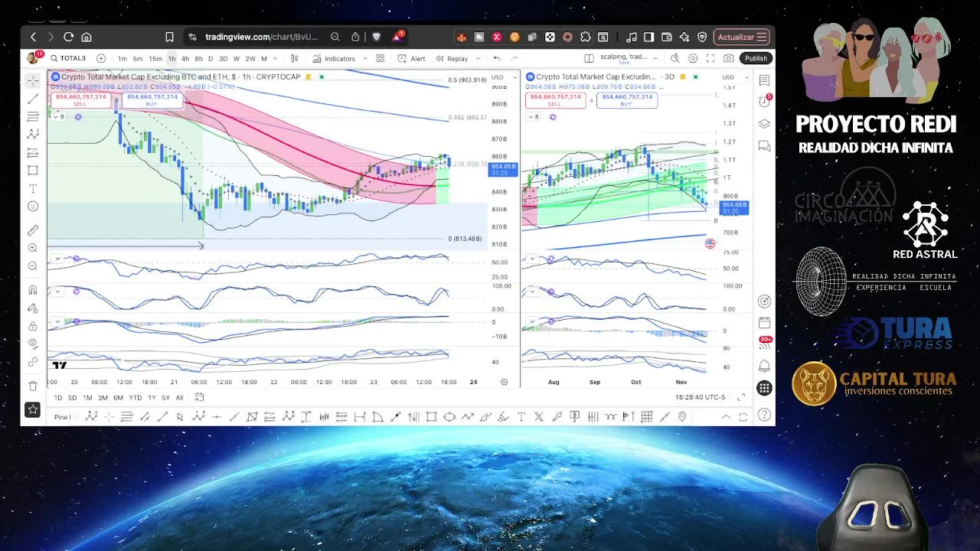Click the SELL price button on 1h chart

click(81, 99)
